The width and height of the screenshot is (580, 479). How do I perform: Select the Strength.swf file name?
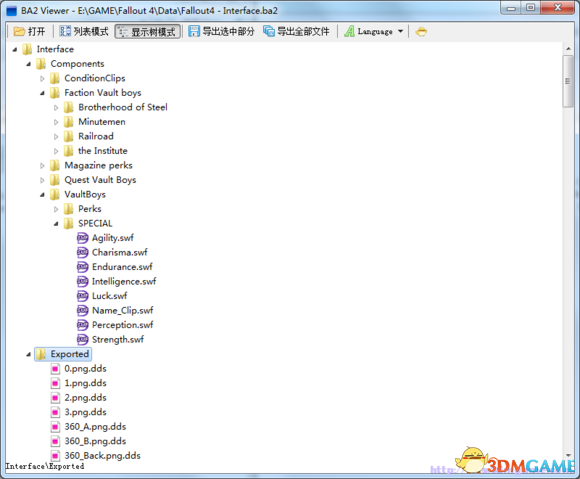[x=118, y=340]
